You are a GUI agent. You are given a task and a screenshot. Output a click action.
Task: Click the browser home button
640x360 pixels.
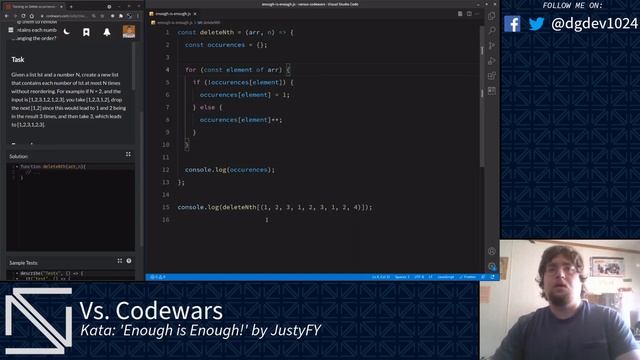(31, 16)
